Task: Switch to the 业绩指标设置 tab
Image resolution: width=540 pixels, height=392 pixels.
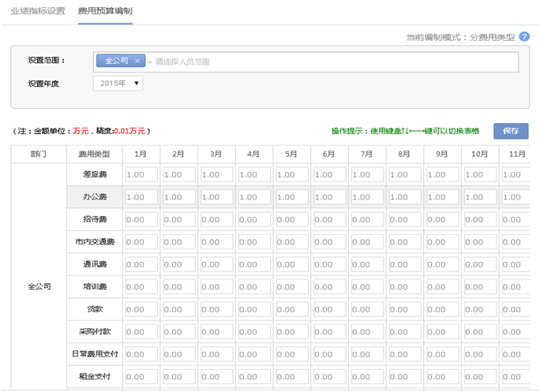Action: pyautogui.click(x=38, y=11)
